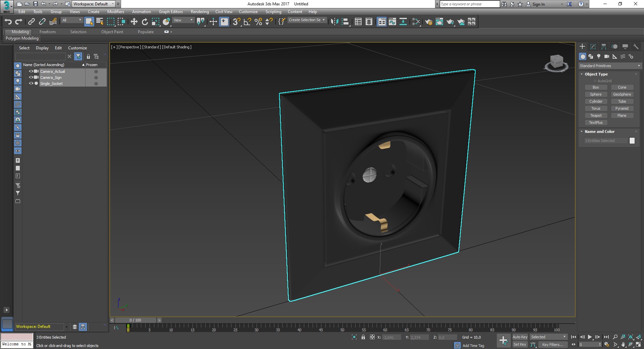Screen dimensions: 644x349
Task: Click the GeoSphere primitive button
Action: coord(622,94)
